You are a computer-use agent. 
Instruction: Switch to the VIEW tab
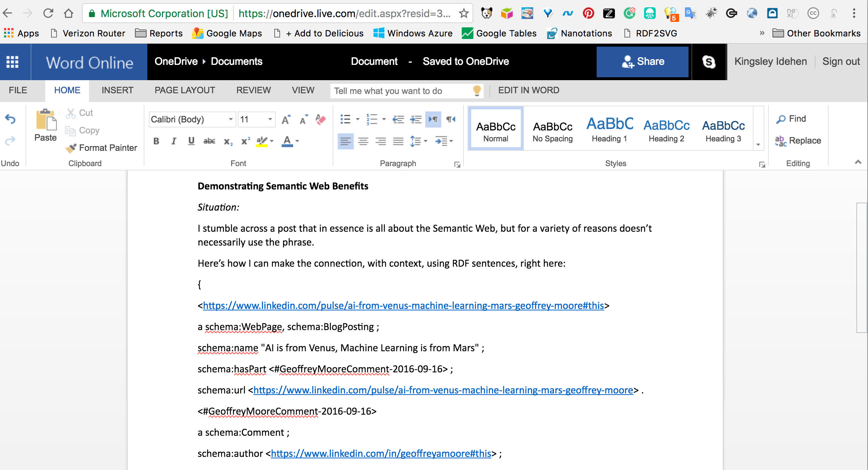pyautogui.click(x=303, y=90)
